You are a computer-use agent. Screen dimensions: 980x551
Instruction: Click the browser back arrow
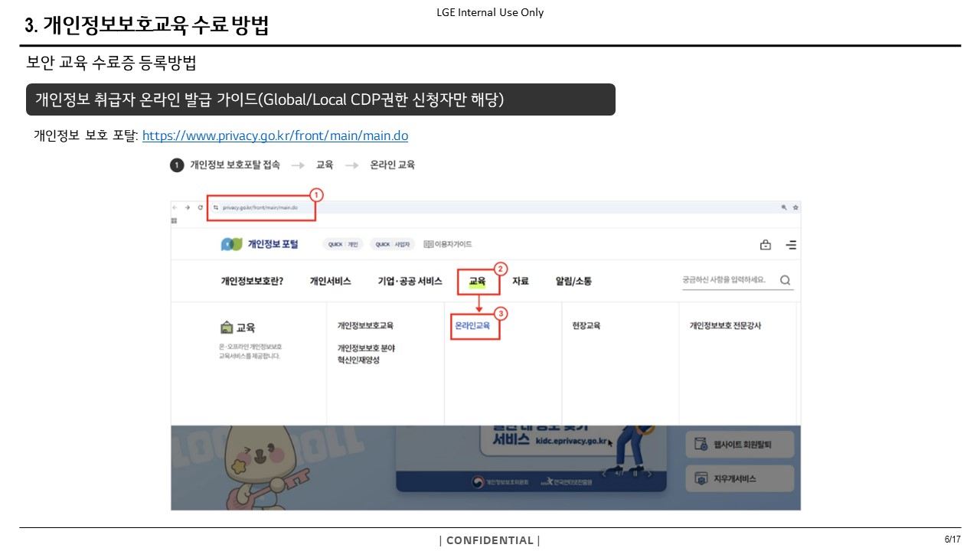coord(175,207)
